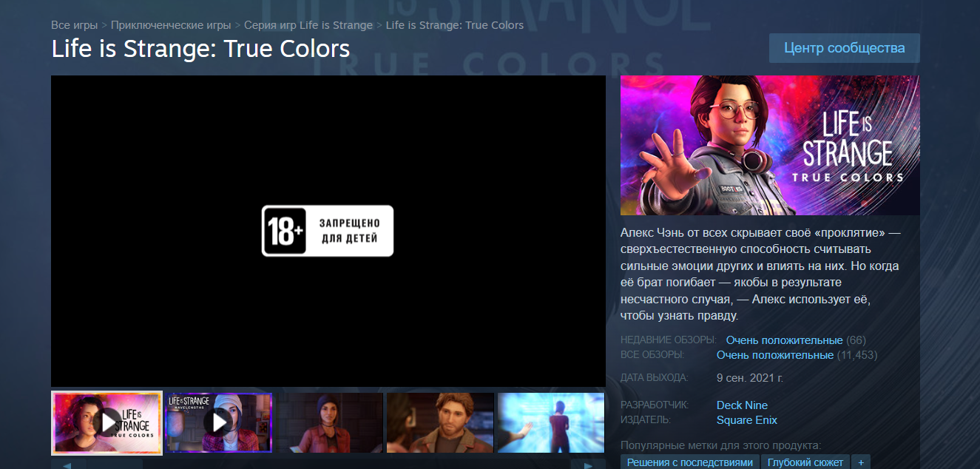The height and width of the screenshot is (469, 980).
Task: Open publisher 'Square Enix' link
Action: pyautogui.click(x=747, y=420)
